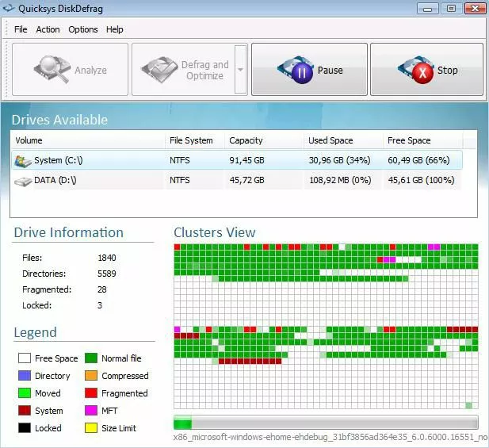Open the File menu
The width and height of the screenshot is (489, 448).
coord(21,29)
